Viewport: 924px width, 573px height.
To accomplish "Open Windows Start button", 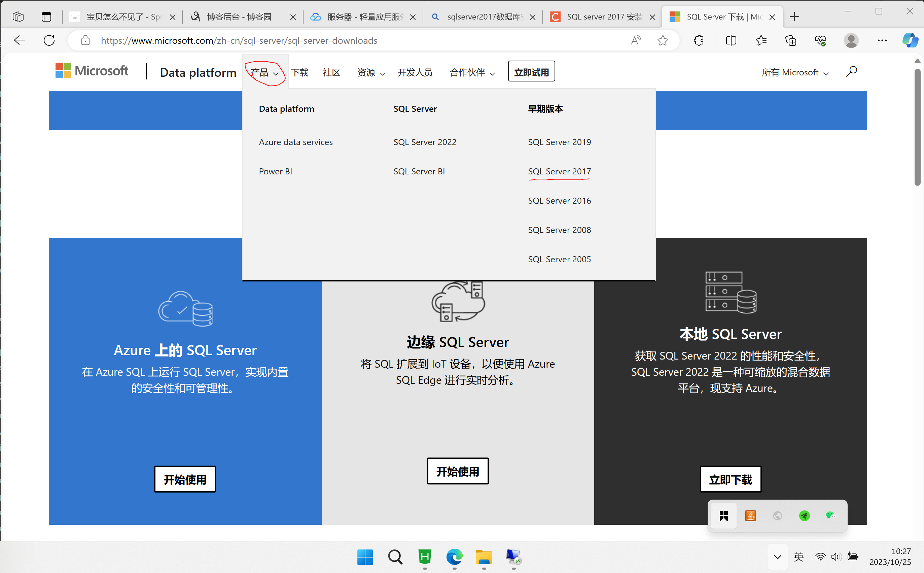I will (x=365, y=557).
